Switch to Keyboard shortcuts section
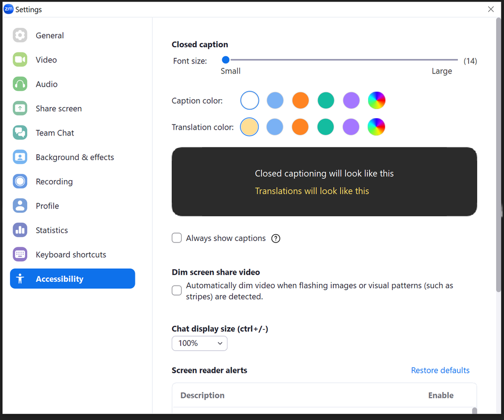Screen dimensions: 504x420 [x=71, y=255]
